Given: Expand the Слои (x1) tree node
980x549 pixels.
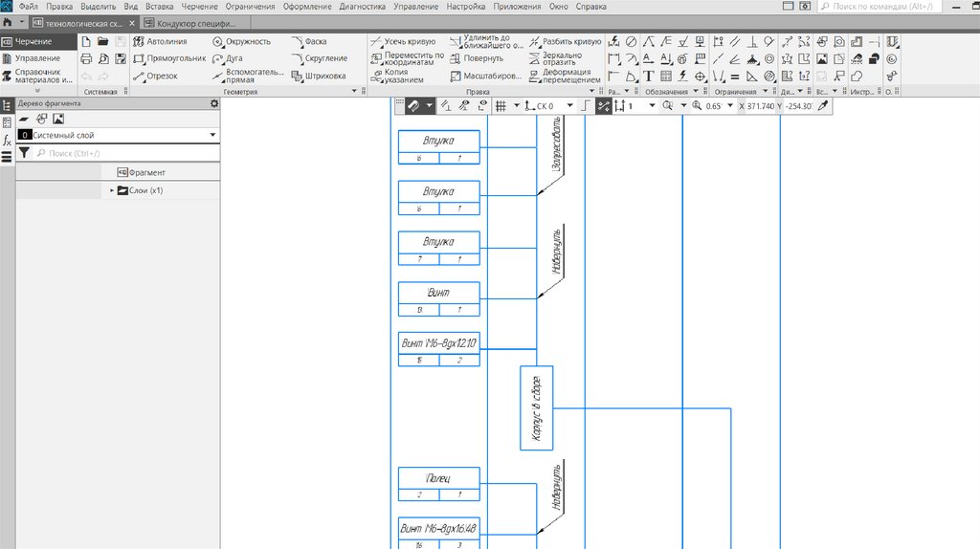Looking at the screenshot, I should point(112,190).
